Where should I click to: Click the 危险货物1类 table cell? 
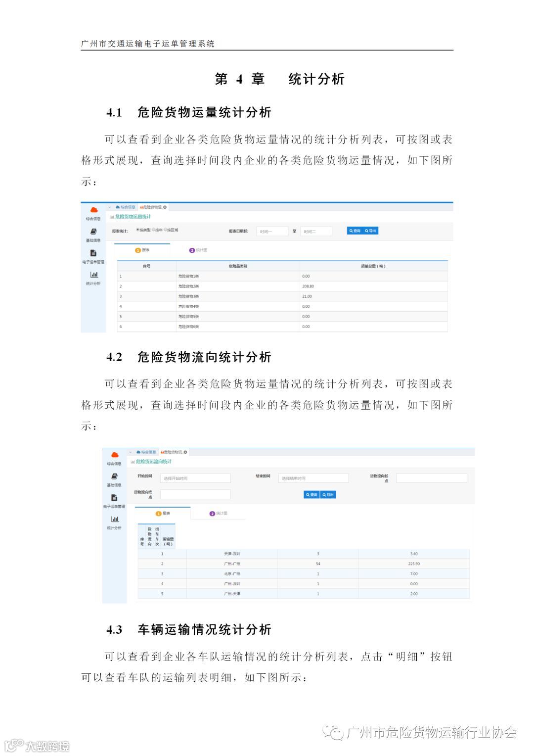tap(238, 277)
